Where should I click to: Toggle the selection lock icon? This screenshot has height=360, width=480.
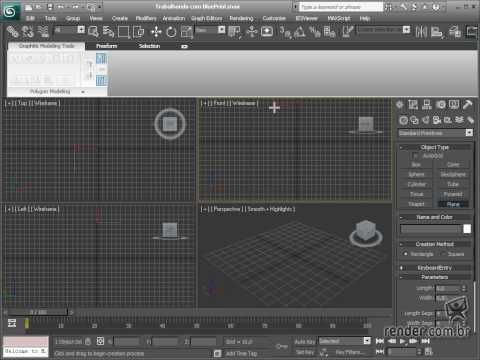tap(88, 341)
